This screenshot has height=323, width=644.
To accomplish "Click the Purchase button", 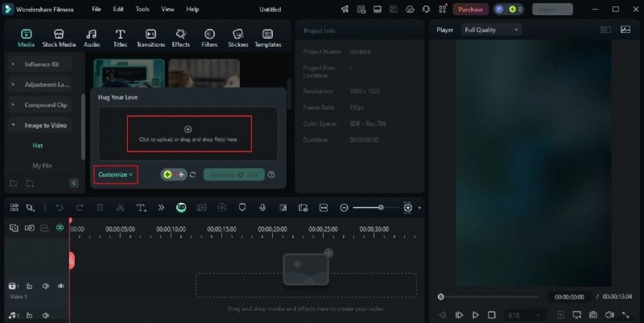I will pyautogui.click(x=470, y=9).
